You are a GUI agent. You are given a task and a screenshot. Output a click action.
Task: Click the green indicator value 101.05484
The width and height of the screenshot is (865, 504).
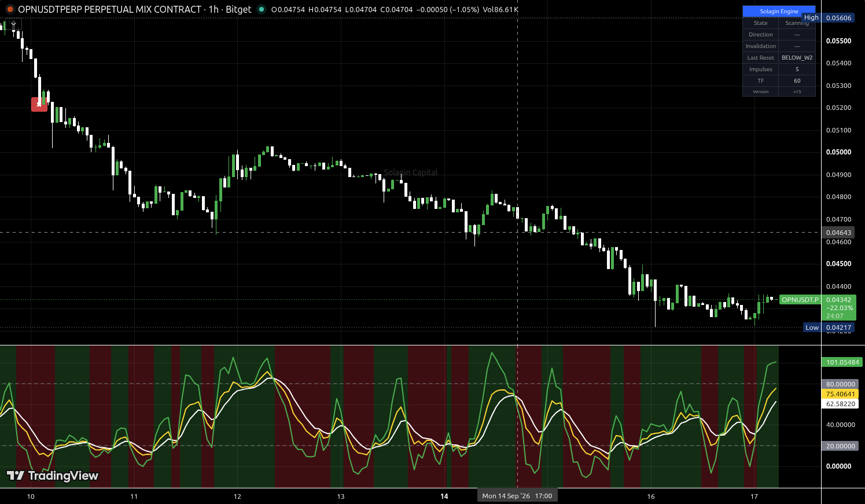842,362
